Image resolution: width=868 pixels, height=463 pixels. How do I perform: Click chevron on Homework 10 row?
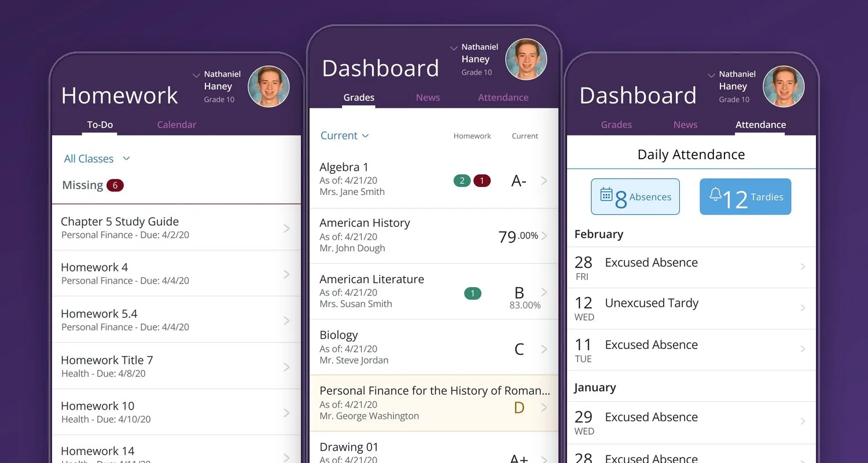pos(286,413)
